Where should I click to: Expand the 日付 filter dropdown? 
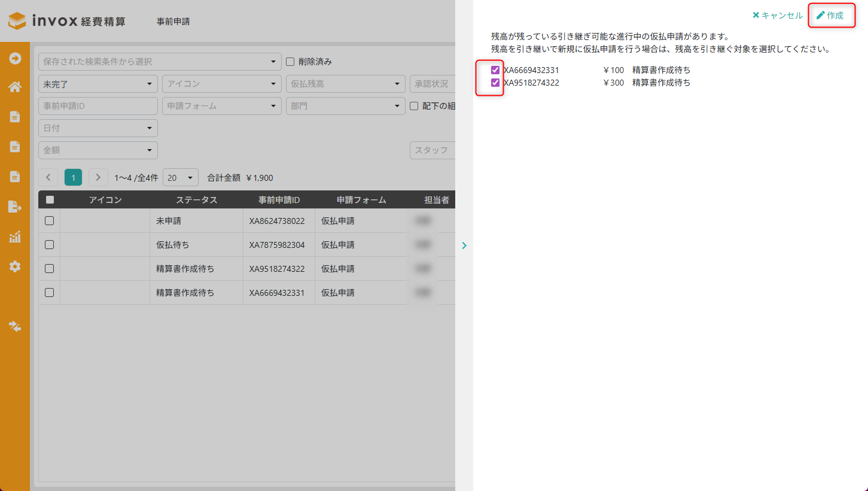pyautogui.click(x=98, y=128)
